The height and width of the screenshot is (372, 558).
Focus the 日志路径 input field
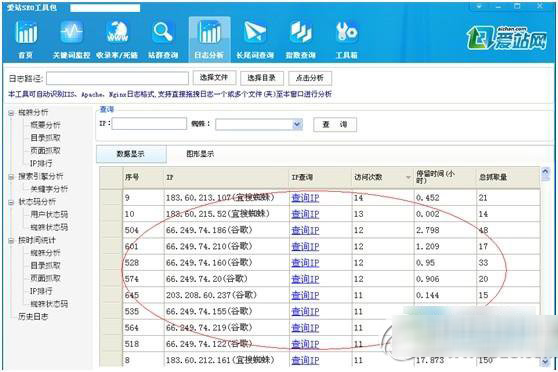tap(117, 78)
